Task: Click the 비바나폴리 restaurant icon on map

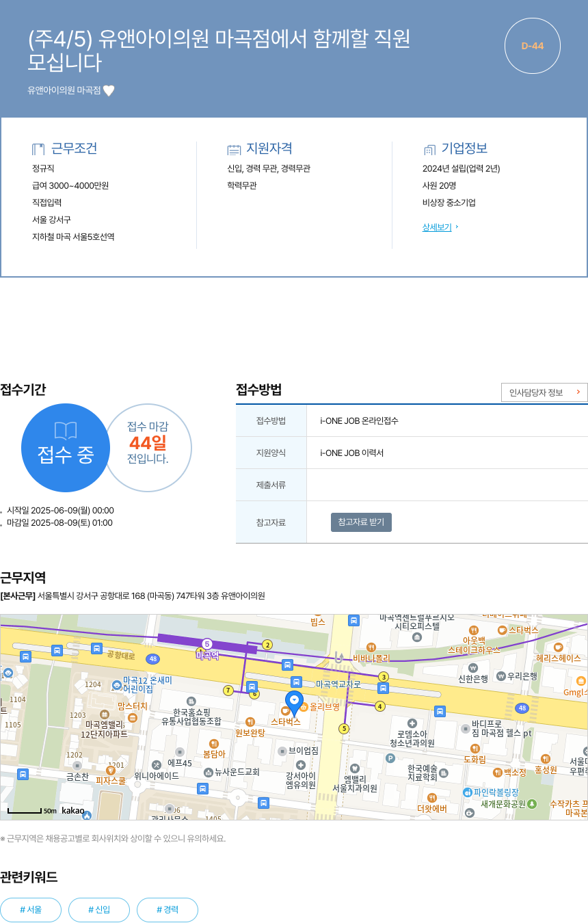Action: coord(371,647)
